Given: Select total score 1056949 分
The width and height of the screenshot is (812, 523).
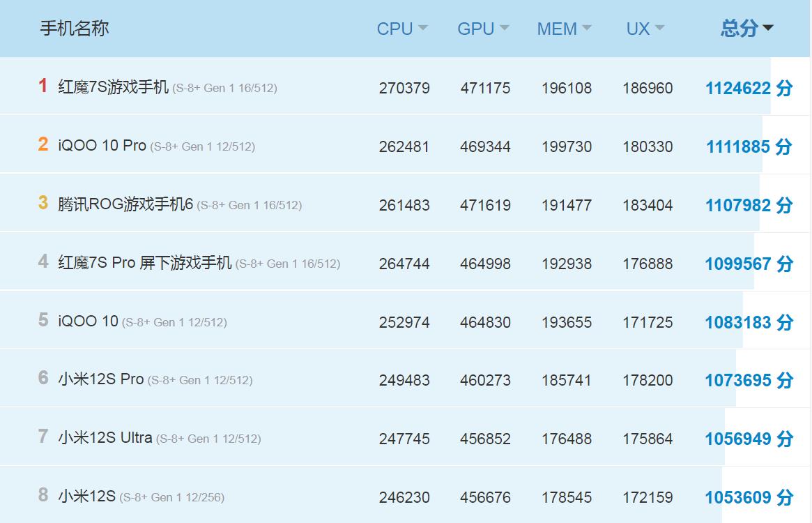Looking at the screenshot, I should [x=749, y=439].
